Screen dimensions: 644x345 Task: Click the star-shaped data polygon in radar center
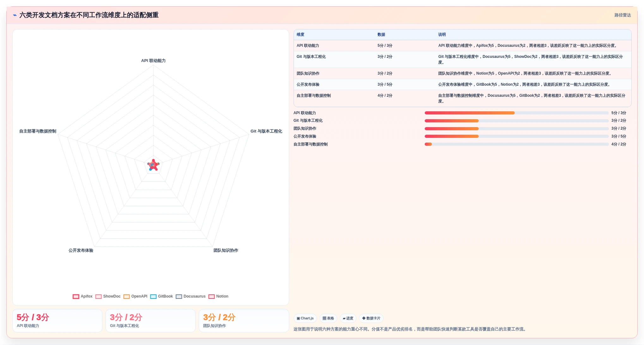click(153, 165)
